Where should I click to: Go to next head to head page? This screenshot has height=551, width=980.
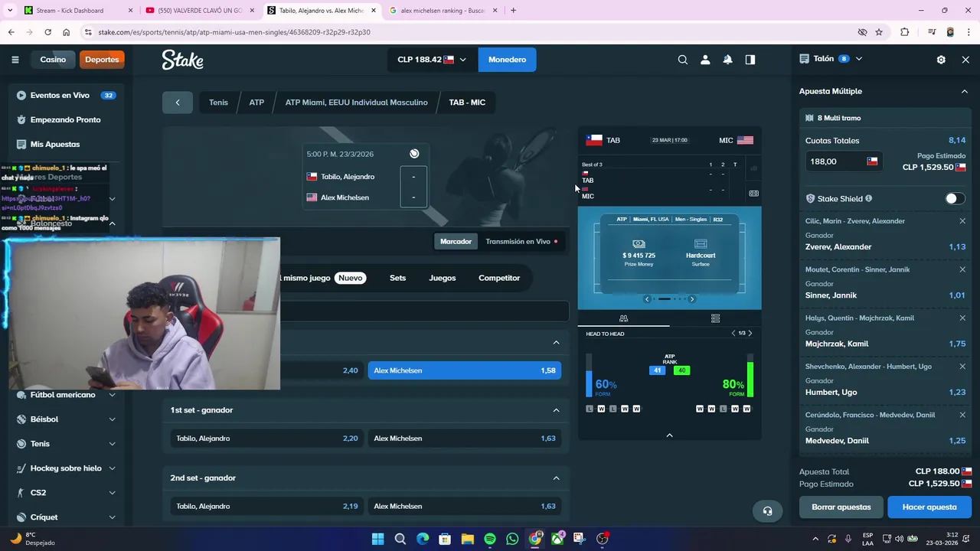[750, 334]
